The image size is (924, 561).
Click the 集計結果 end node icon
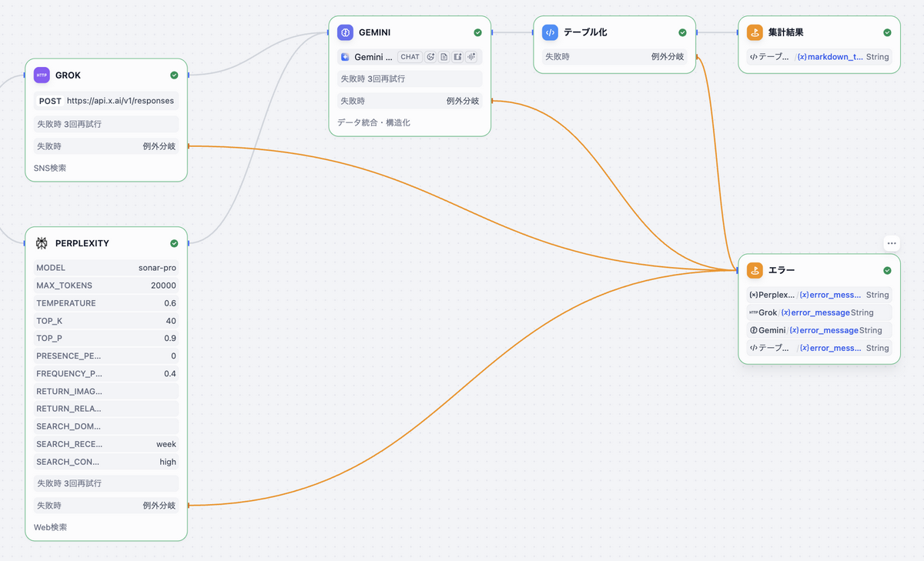(x=755, y=32)
